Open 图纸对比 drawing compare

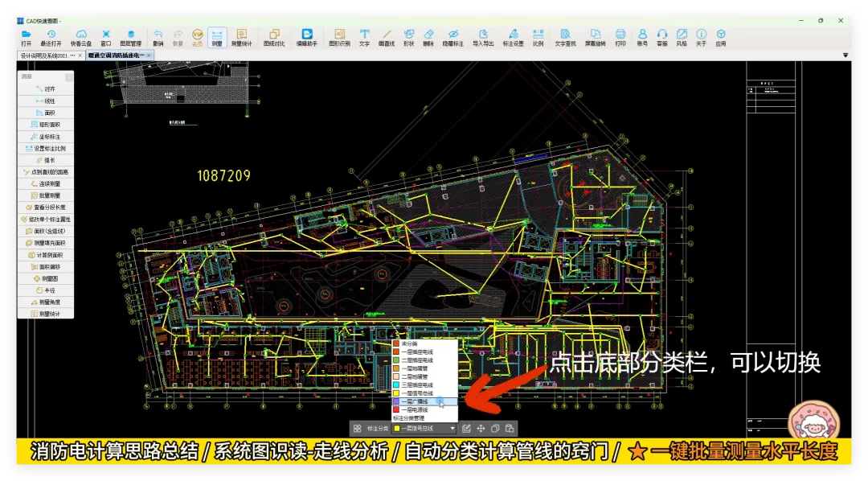pos(274,38)
